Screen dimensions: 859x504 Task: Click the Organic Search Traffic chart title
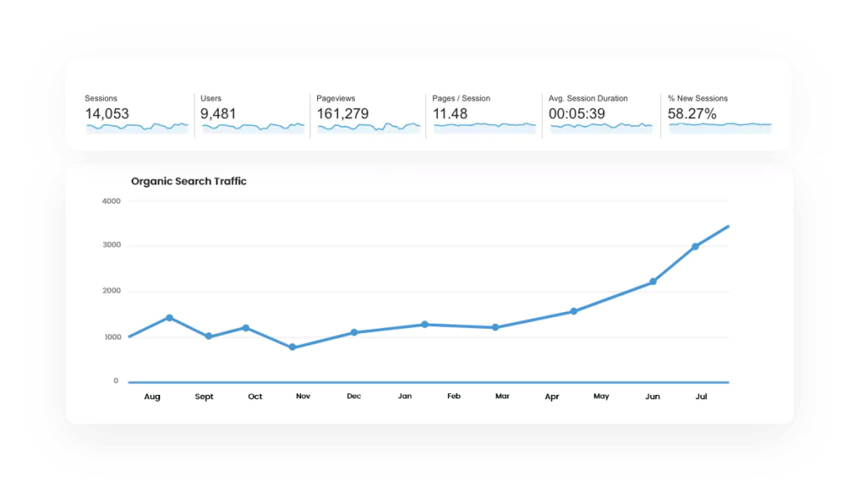[189, 181]
